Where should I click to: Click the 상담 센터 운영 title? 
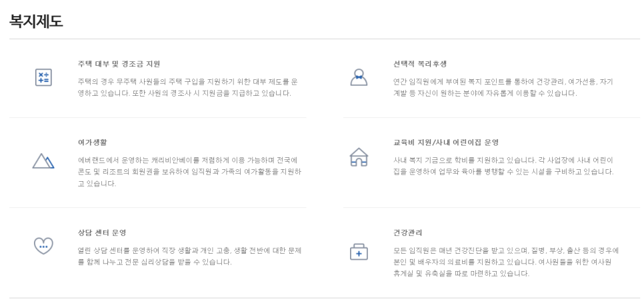(101, 232)
